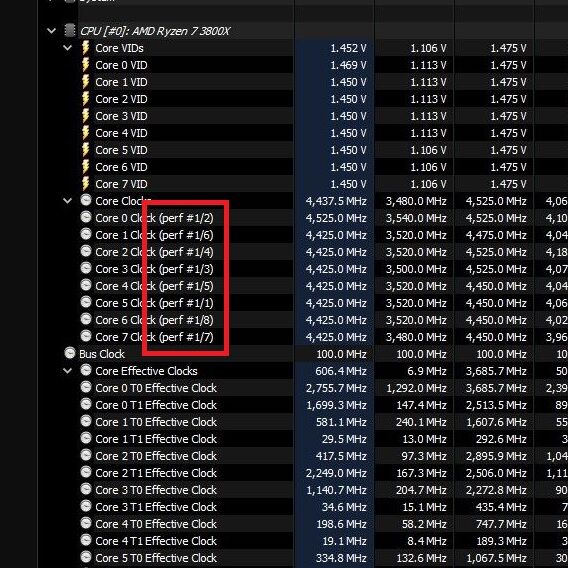Click the clock icon of Core 3 T0 Effective Clock
The width and height of the screenshot is (568, 568).
pos(86,489)
